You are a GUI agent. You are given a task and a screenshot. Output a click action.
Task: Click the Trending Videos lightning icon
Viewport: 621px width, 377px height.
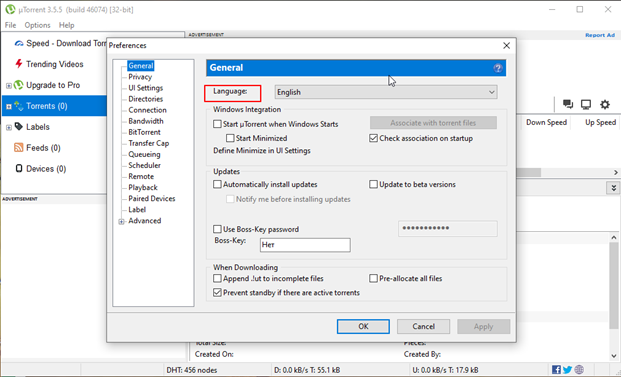18,64
